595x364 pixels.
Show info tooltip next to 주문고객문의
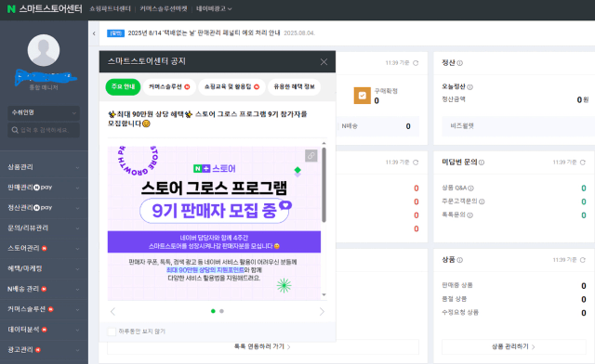[482, 201]
